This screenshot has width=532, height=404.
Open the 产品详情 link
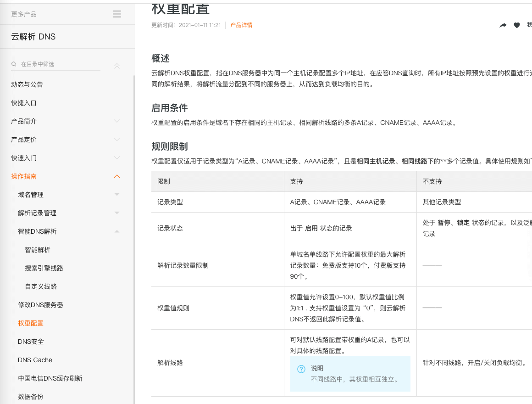point(241,25)
